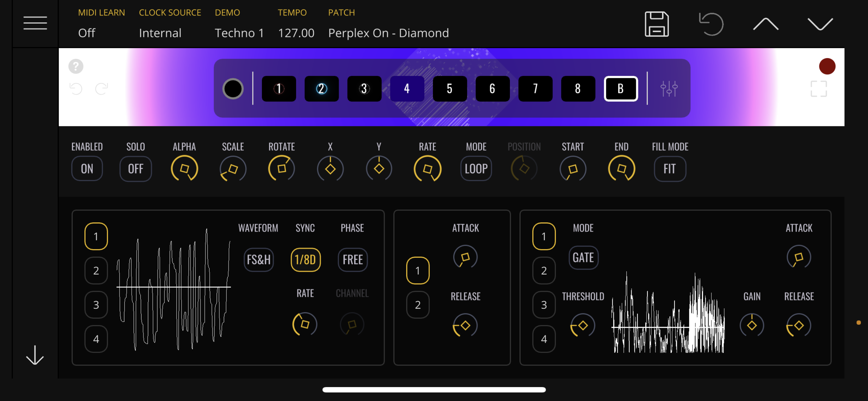
Task: Open the help question mark icon
Action: [x=76, y=66]
